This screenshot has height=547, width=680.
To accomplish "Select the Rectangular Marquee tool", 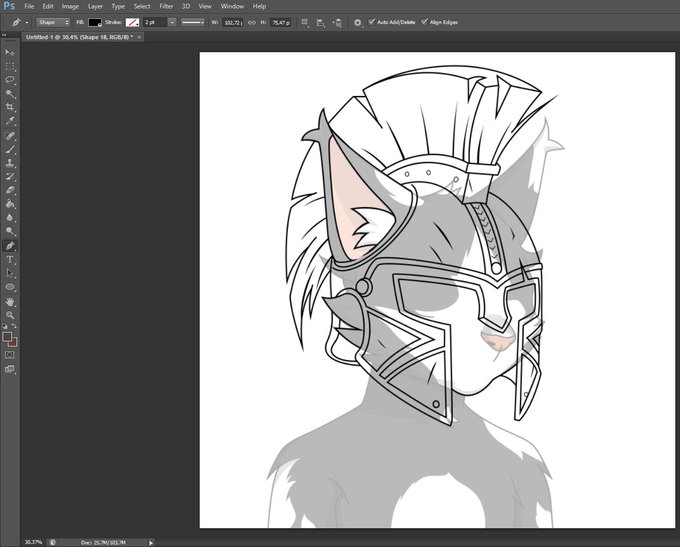I will 10,66.
